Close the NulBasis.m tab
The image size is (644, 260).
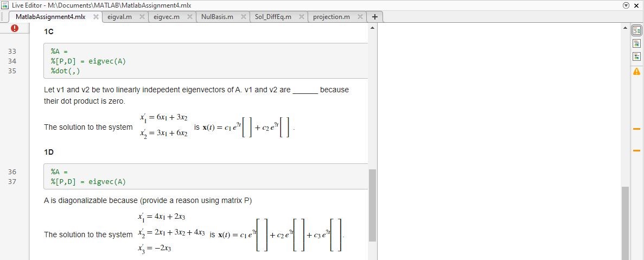243,17
